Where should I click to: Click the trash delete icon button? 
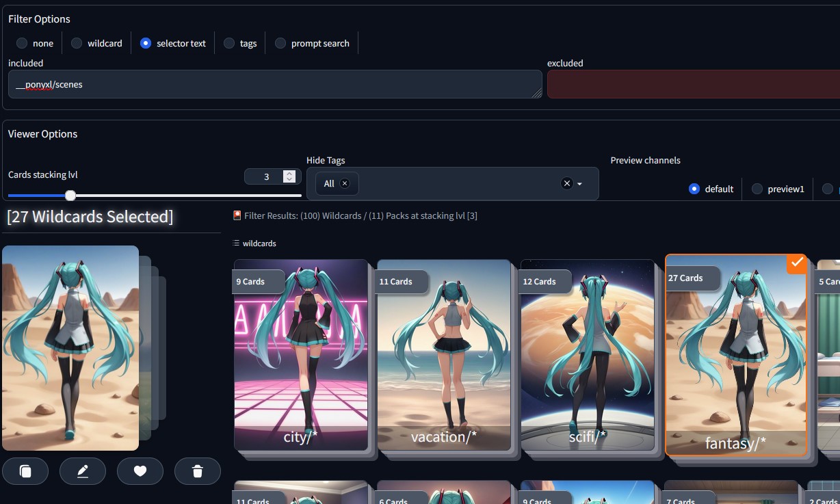point(198,471)
